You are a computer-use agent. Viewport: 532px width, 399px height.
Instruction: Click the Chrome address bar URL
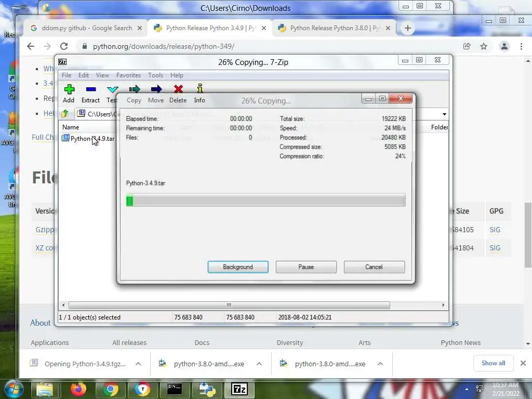click(164, 46)
